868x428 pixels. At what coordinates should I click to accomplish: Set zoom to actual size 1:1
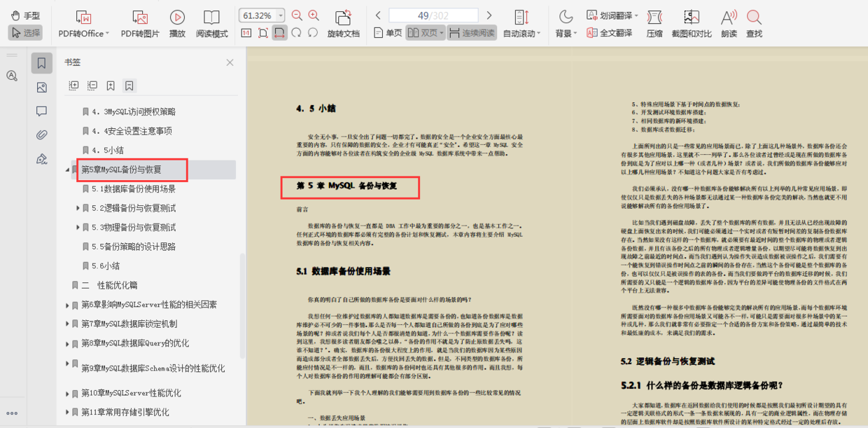tap(246, 32)
